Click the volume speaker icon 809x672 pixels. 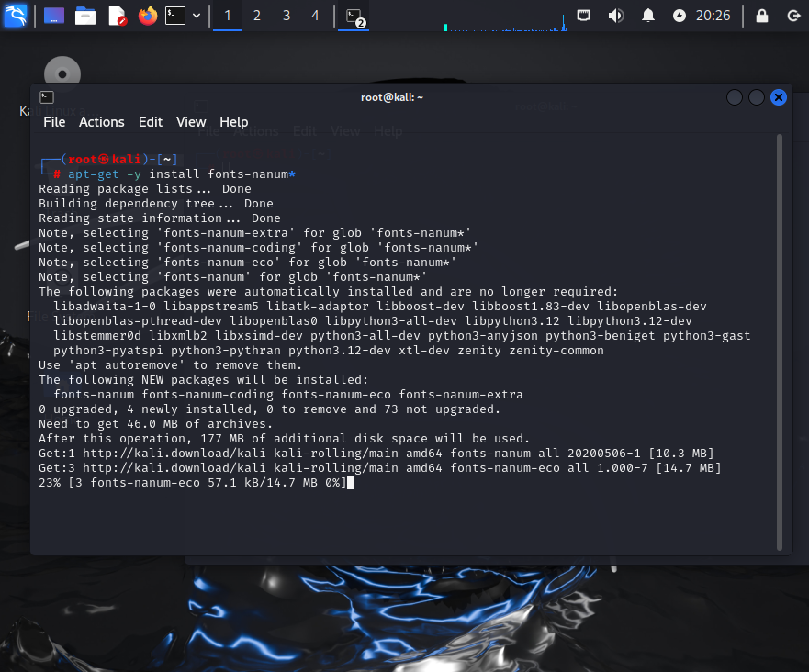coord(616,16)
